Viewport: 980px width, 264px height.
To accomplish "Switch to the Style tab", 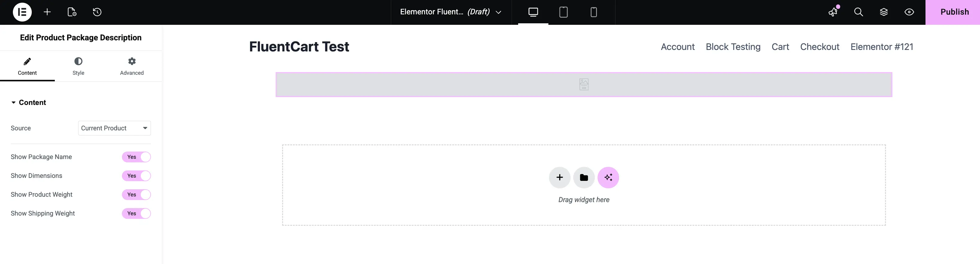I will (78, 66).
